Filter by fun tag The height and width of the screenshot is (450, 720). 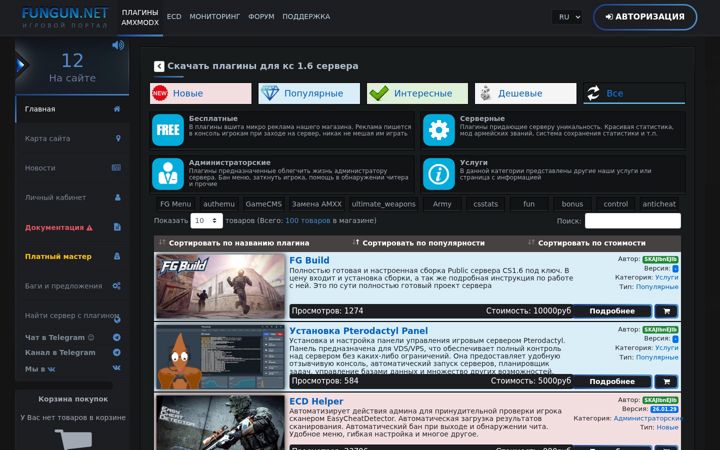tap(529, 204)
